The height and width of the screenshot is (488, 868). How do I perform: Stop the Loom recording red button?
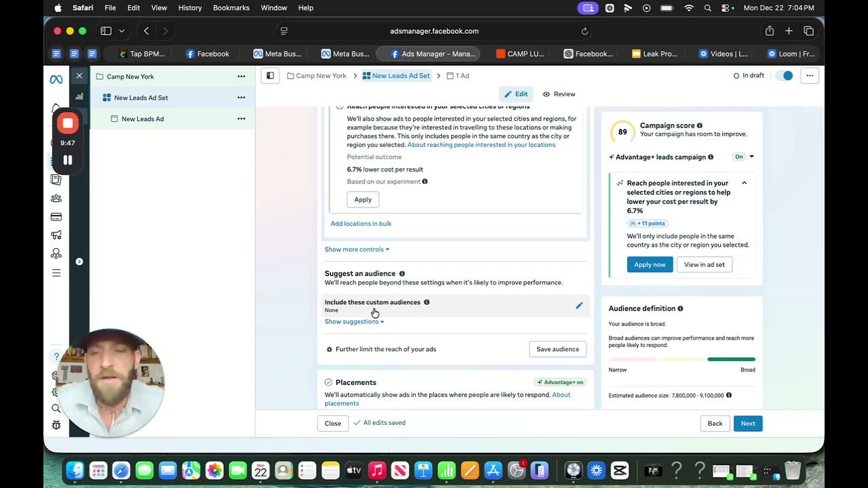tap(68, 123)
